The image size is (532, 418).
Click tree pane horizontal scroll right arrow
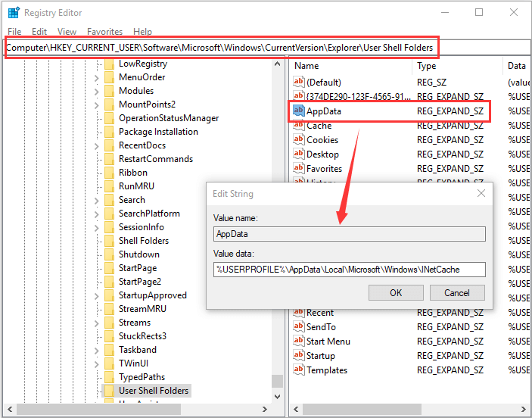click(265, 409)
